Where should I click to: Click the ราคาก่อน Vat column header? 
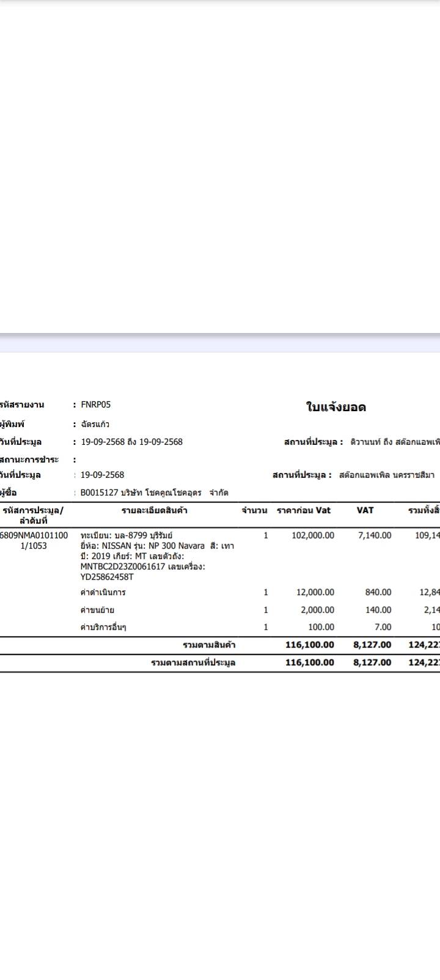pos(304,510)
